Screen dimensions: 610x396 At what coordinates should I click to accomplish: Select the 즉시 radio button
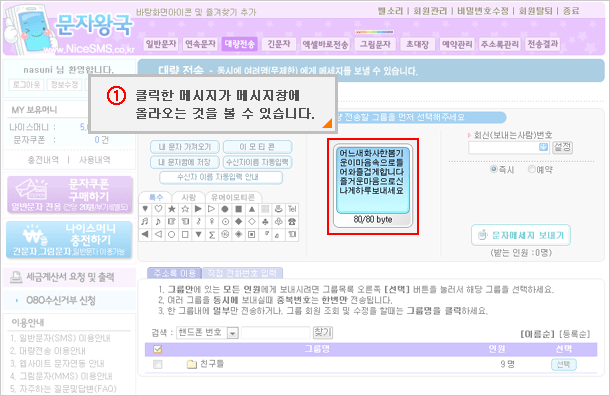pos(494,169)
